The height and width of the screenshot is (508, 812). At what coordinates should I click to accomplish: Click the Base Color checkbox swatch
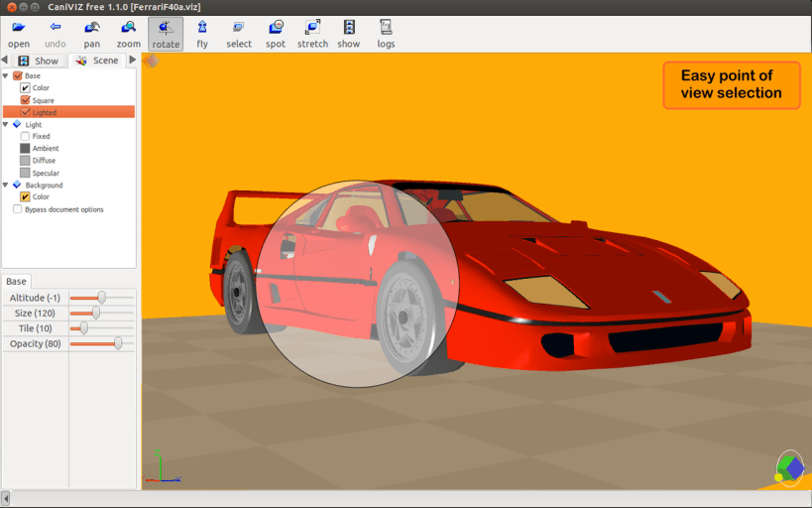pyautogui.click(x=25, y=87)
